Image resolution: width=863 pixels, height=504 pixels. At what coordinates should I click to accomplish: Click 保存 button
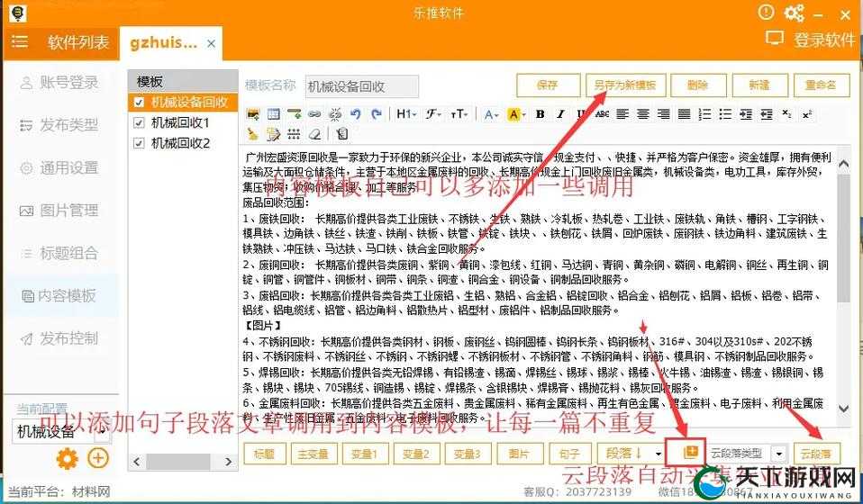coord(548,85)
